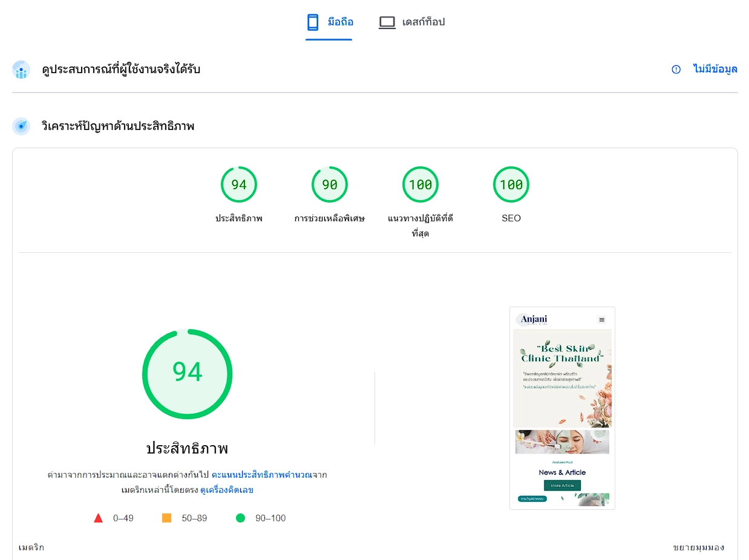Click the orange square 50–89 legend icon

[x=167, y=518]
